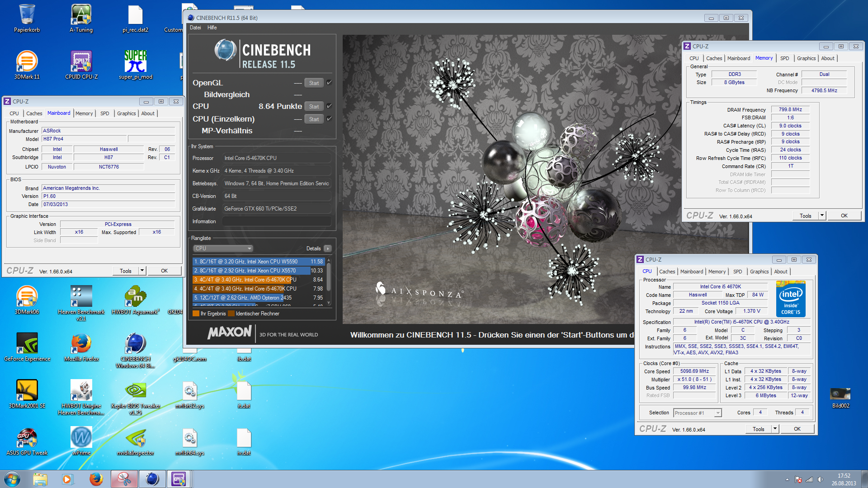Click the Rangliste vertical scrollbar
The height and width of the screenshot is (488, 868).
click(329, 281)
